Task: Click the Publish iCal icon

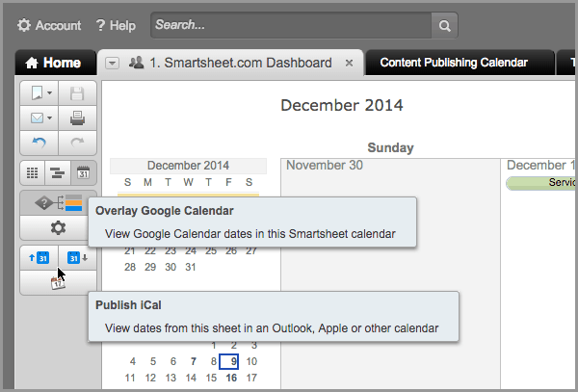Action: pos(58,282)
